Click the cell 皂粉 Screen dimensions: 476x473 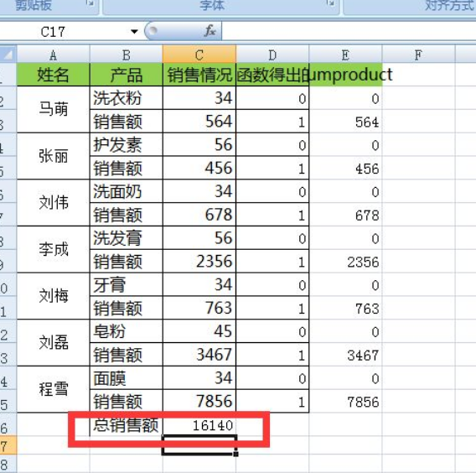click(x=127, y=331)
